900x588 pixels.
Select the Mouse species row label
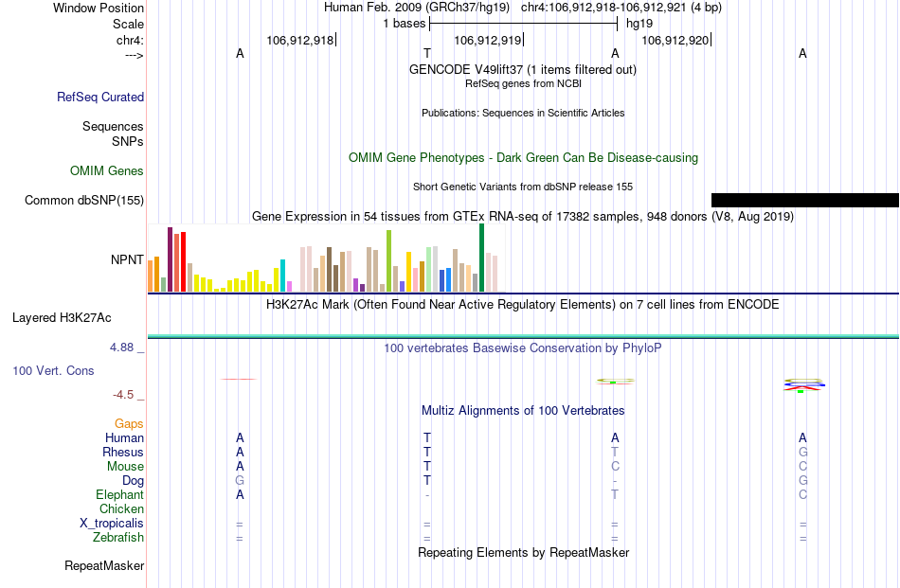[x=125, y=467]
